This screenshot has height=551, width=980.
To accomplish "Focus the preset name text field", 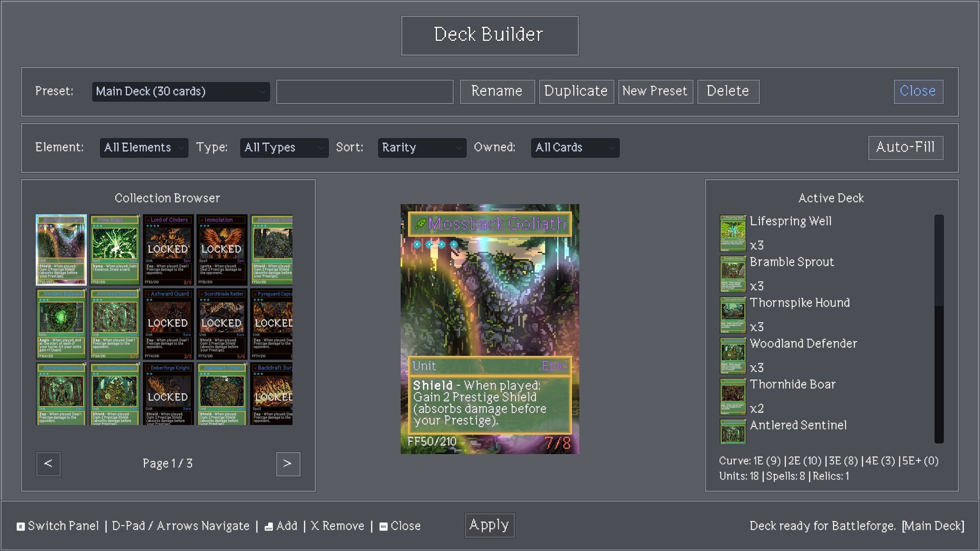I will (x=364, y=92).
